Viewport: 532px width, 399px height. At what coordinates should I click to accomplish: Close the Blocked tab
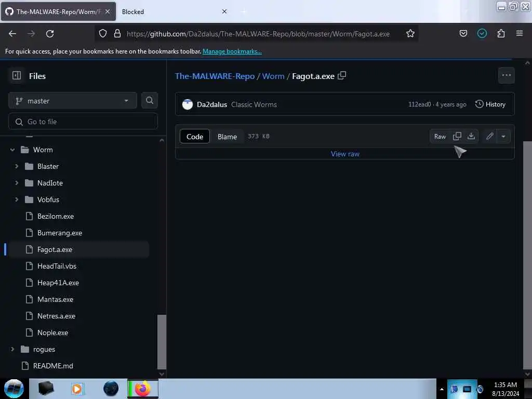coord(224,11)
